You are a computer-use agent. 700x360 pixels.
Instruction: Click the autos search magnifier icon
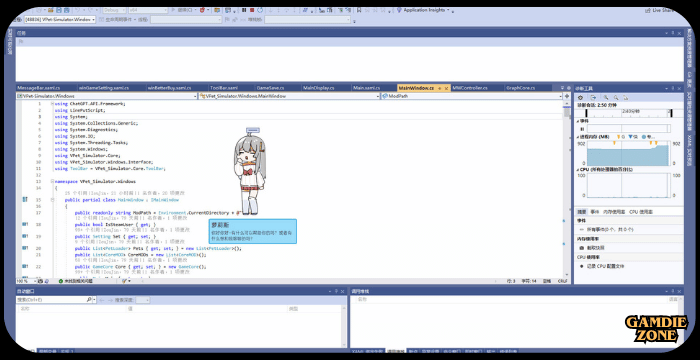pyautogui.click(x=89, y=300)
